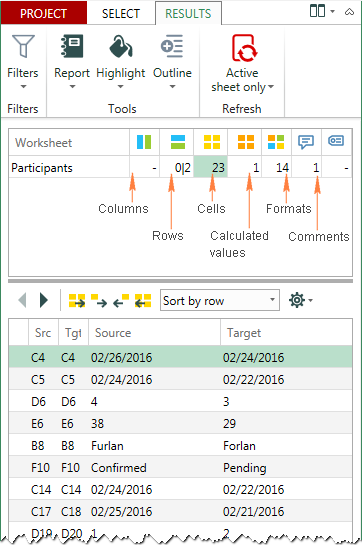Open the Sort by row combo box
The image size is (362, 545).
220,300
